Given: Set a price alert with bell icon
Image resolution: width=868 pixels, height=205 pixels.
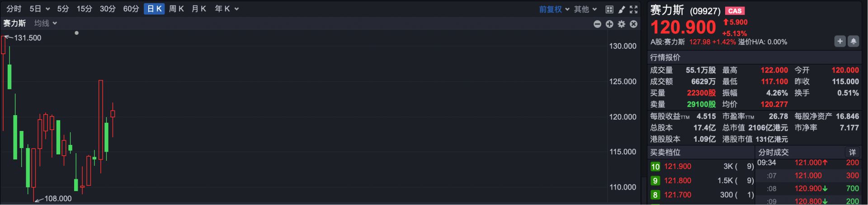Looking at the screenshot, I should click(853, 41).
